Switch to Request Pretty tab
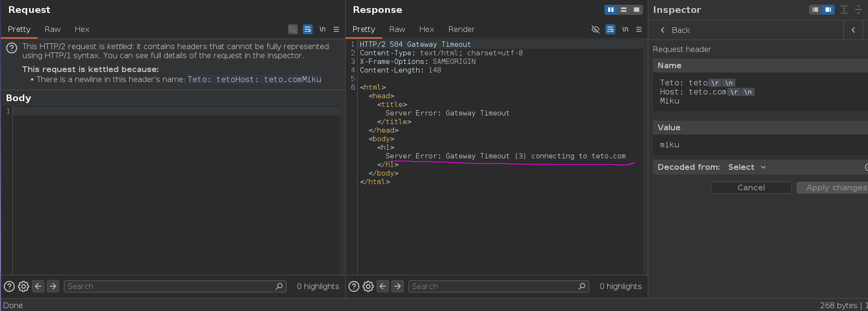868x311 pixels. point(19,30)
